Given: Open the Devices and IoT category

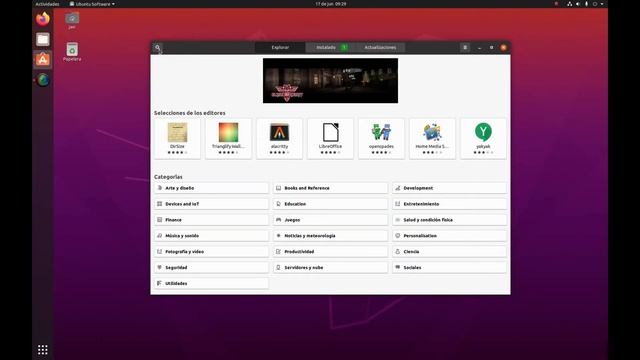Looking at the screenshot, I should pyautogui.click(x=211, y=204).
